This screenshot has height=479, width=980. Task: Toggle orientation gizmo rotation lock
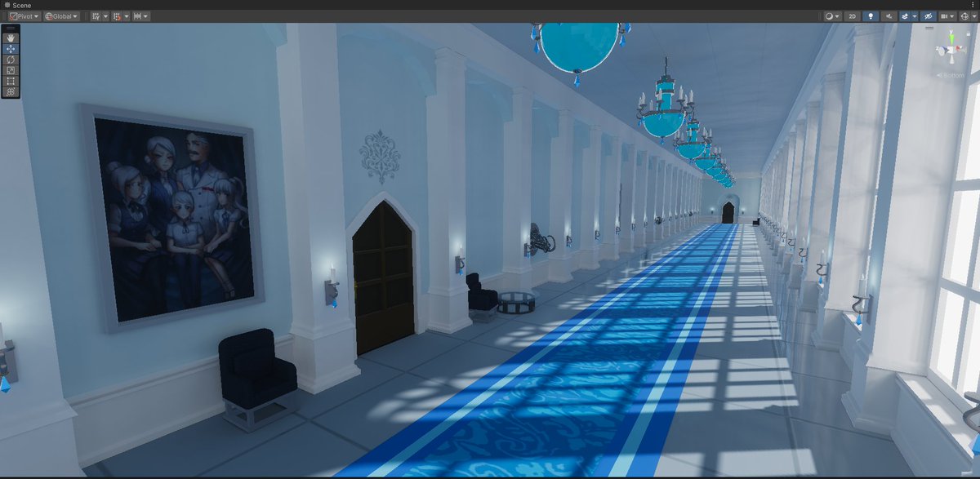(969, 34)
